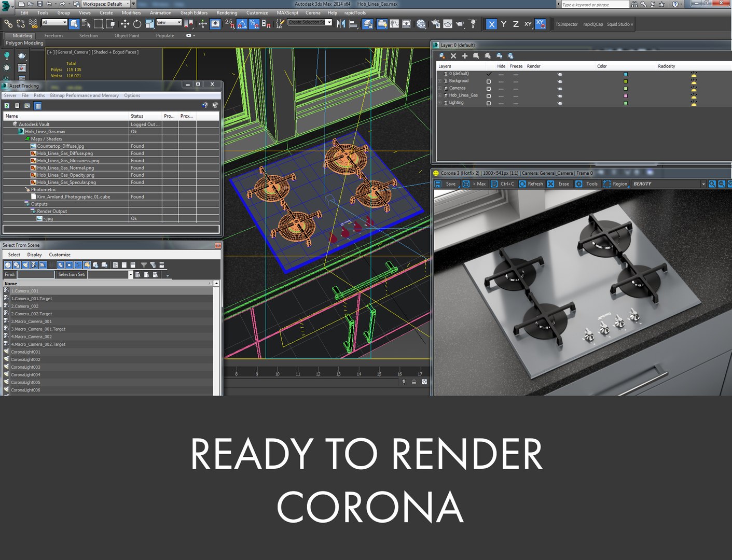Click the Find field in Select From Scene
The image size is (732, 560).
coord(35,275)
